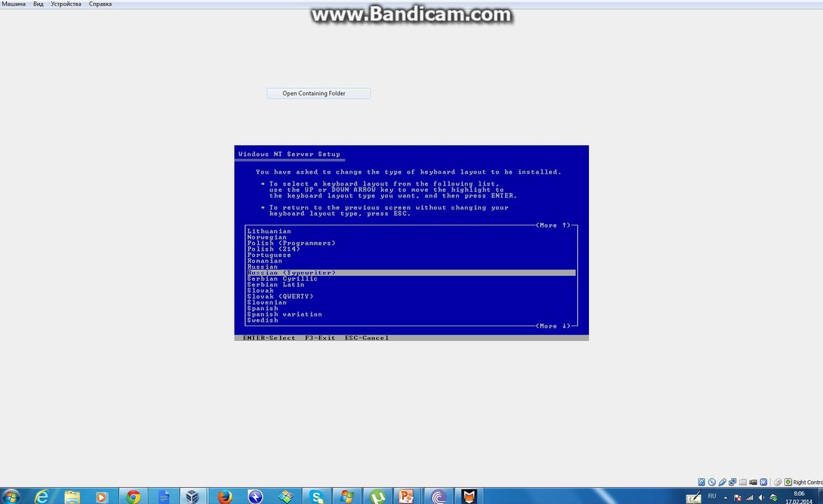The height and width of the screenshot is (504, 823).
Task: Open the Windows flag icon on the taskbar
Action: pyautogui.click(x=347, y=496)
